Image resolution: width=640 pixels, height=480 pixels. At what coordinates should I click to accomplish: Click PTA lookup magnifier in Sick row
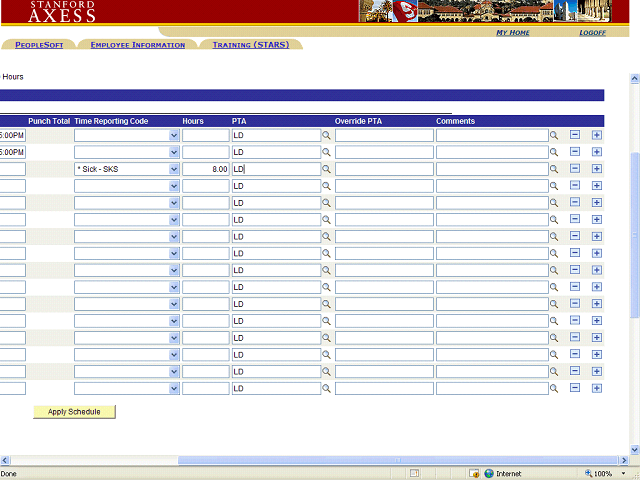click(326, 169)
